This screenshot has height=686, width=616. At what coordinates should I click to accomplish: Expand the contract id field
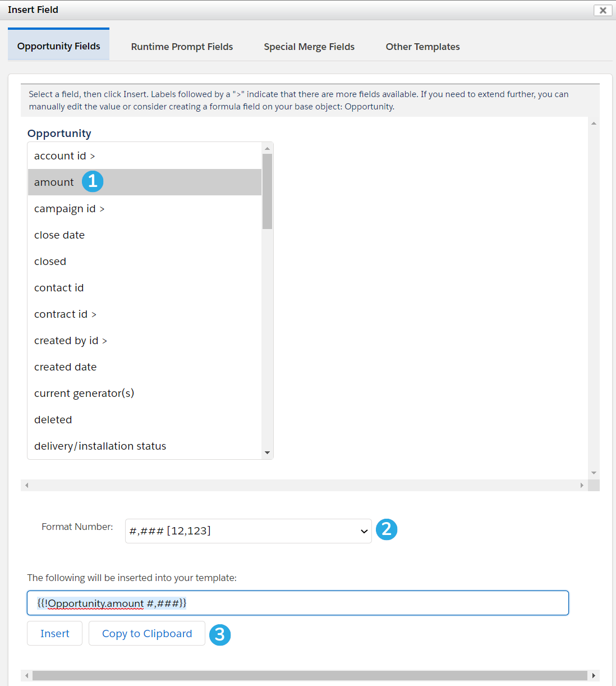point(145,314)
